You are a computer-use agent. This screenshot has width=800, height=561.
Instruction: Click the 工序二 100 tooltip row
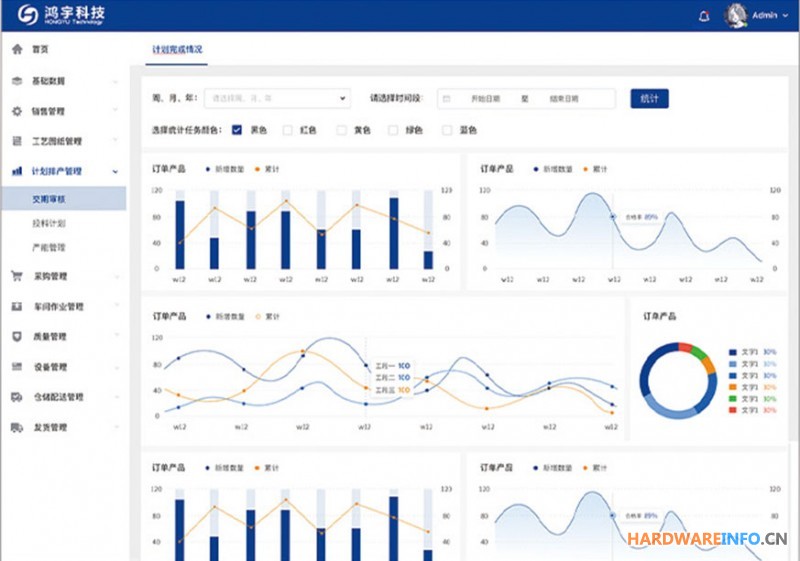[x=393, y=377]
